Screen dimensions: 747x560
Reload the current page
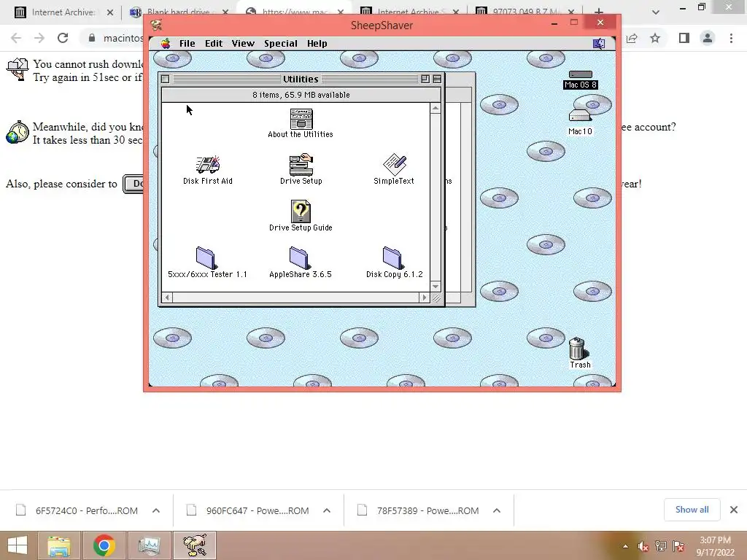63,38
